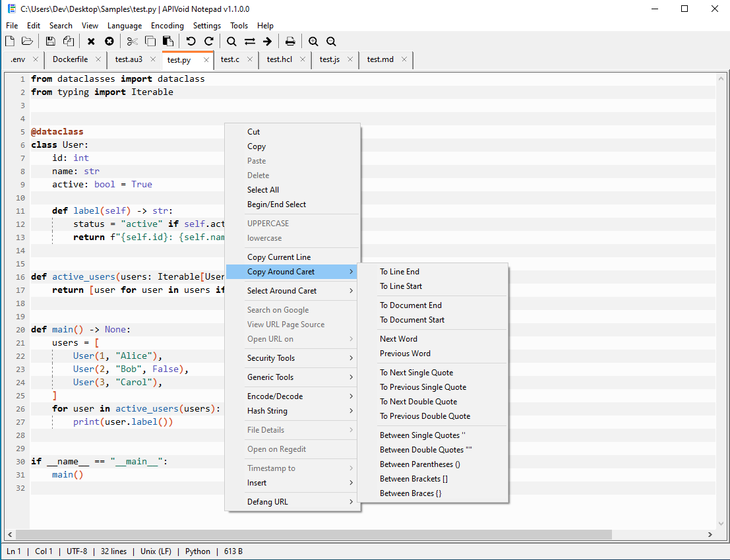Click the UTF-8 encoding status entry
The width and height of the screenshot is (730, 560).
(x=76, y=551)
